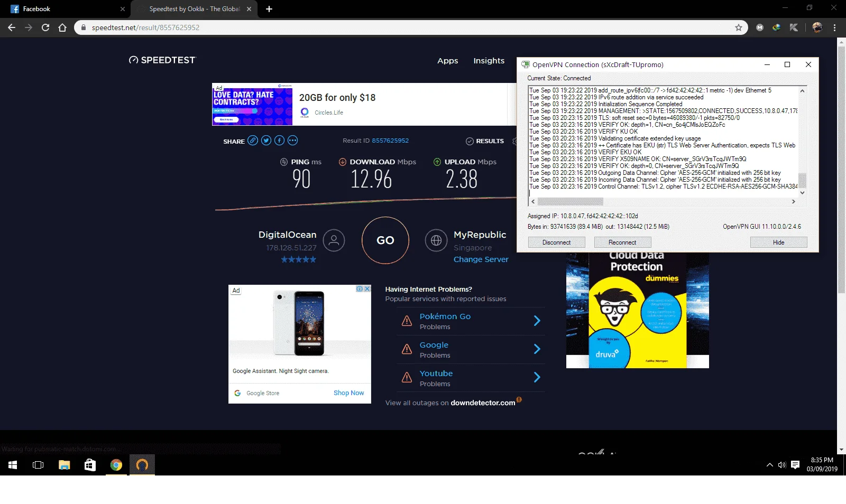846x504 pixels.
Task: Expand Google problems chevron
Action: (537, 349)
